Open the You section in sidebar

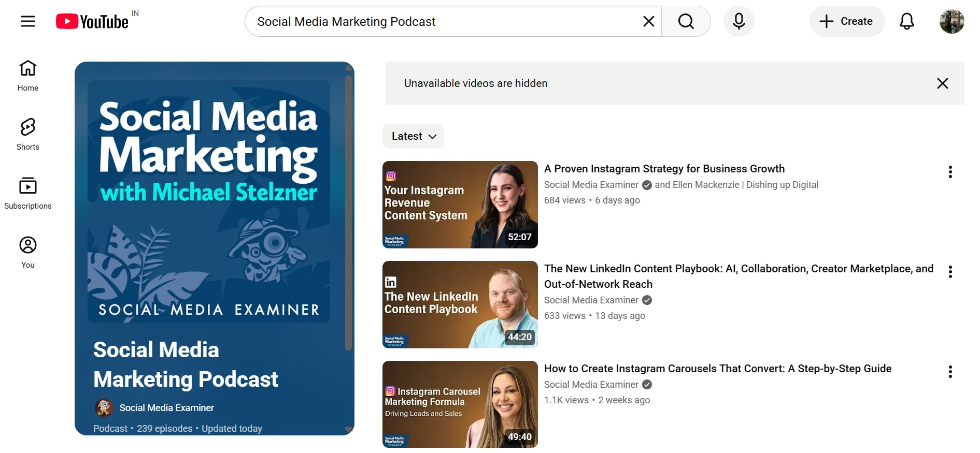coord(28,253)
